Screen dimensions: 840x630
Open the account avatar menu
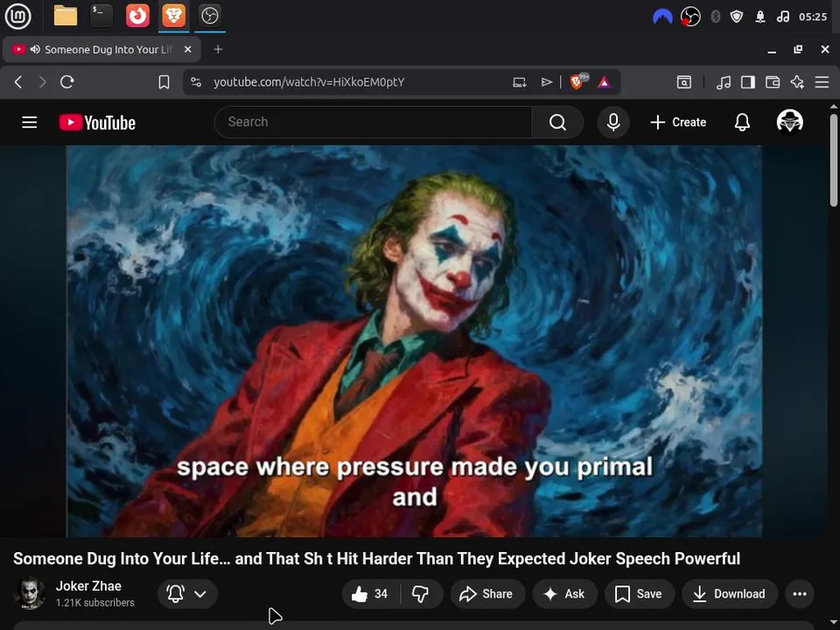(x=789, y=122)
